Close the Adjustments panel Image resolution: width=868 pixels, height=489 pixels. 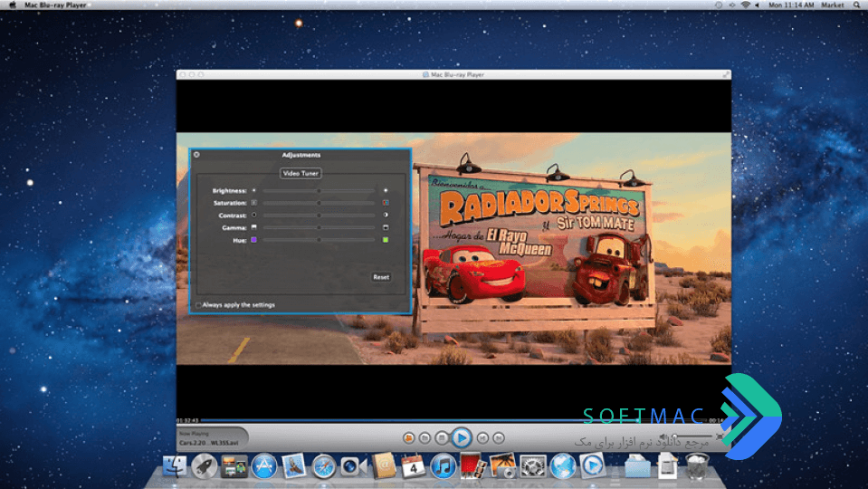(196, 155)
